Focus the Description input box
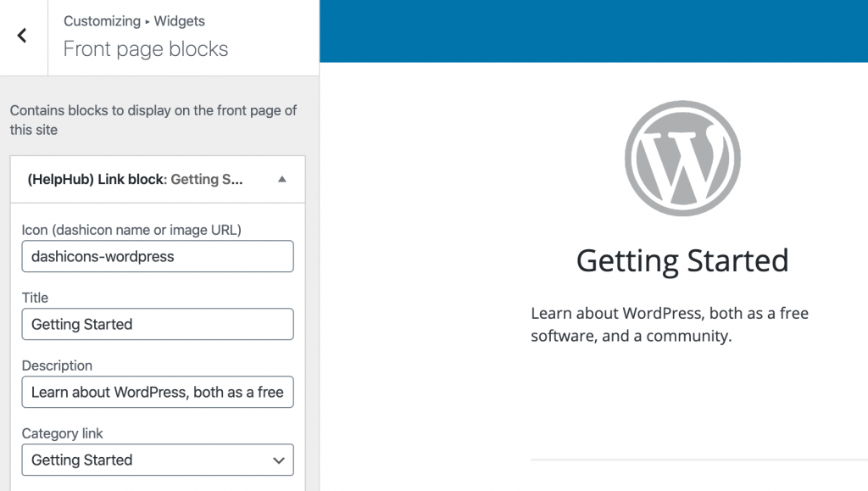 (158, 393)
